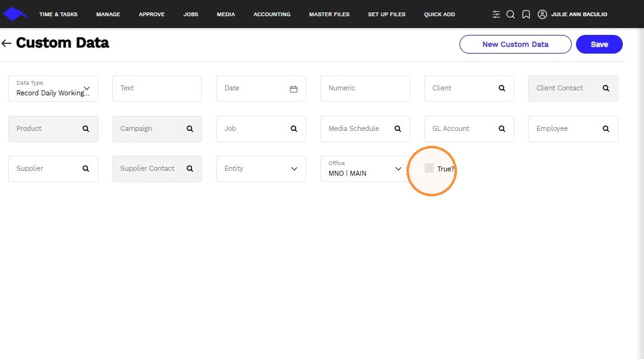This screenshot has width=644, height=359.
Task: Open the Approve menu
Action: [151, 14]
